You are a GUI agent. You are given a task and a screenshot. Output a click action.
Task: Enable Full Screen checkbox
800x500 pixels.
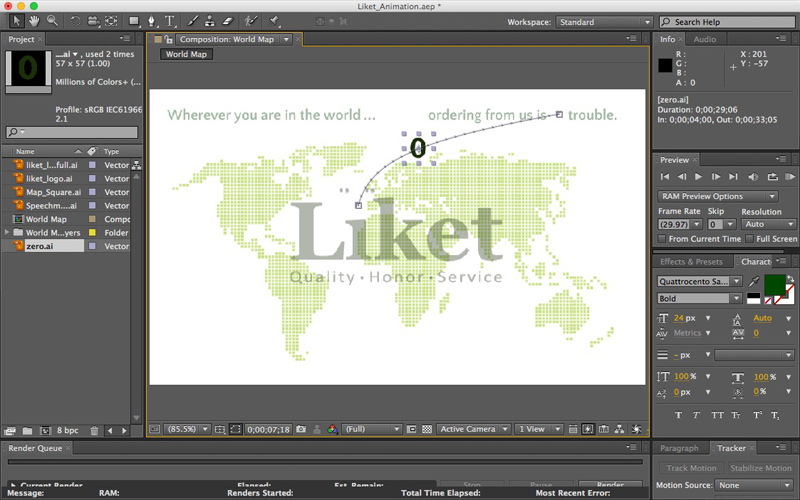click(x=749, y=239)
